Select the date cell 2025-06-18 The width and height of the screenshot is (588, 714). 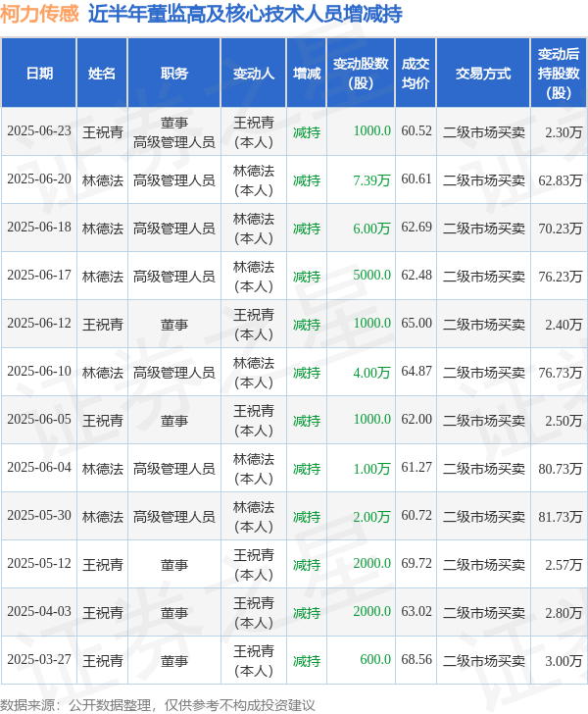point(39,228)
